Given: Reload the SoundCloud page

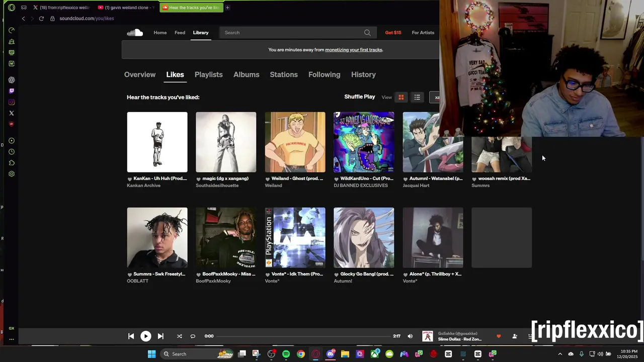Looking at the screenshot, I should 41,19.
